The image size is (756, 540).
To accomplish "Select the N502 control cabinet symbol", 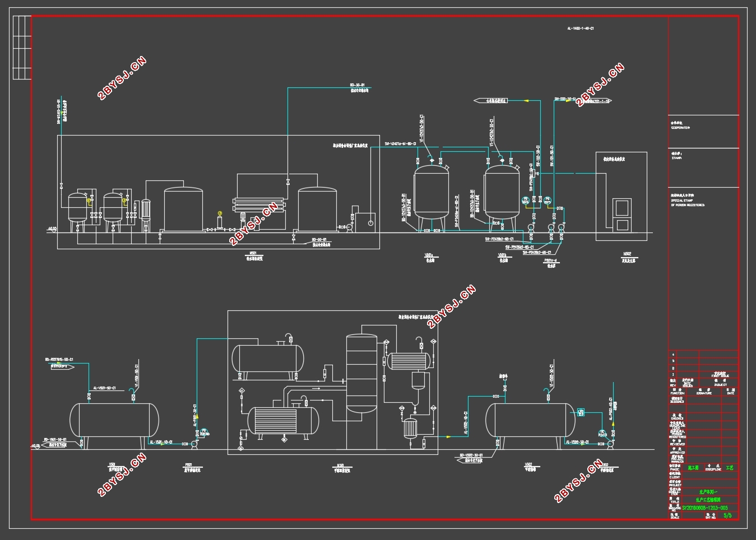I will point(623,214).
